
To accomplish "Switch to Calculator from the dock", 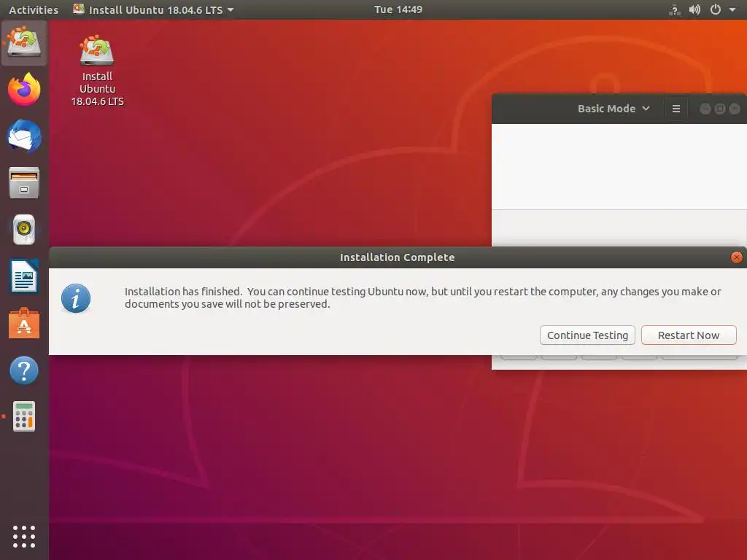I will [x=24, y=416].
